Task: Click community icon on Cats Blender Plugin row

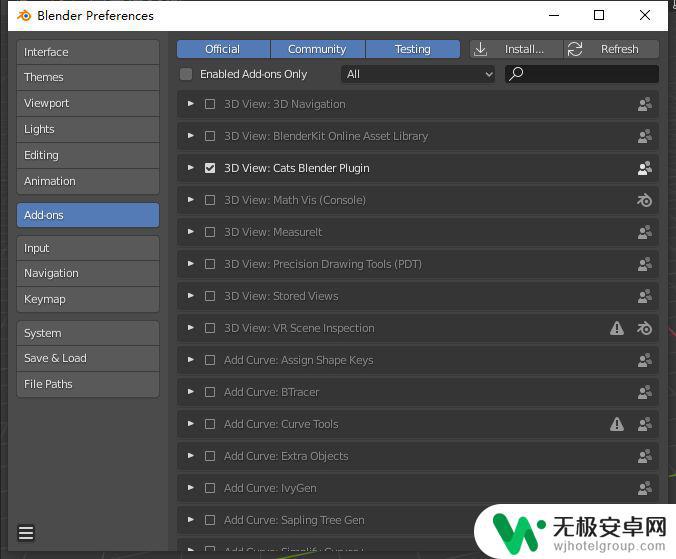Action: point(645,168)
